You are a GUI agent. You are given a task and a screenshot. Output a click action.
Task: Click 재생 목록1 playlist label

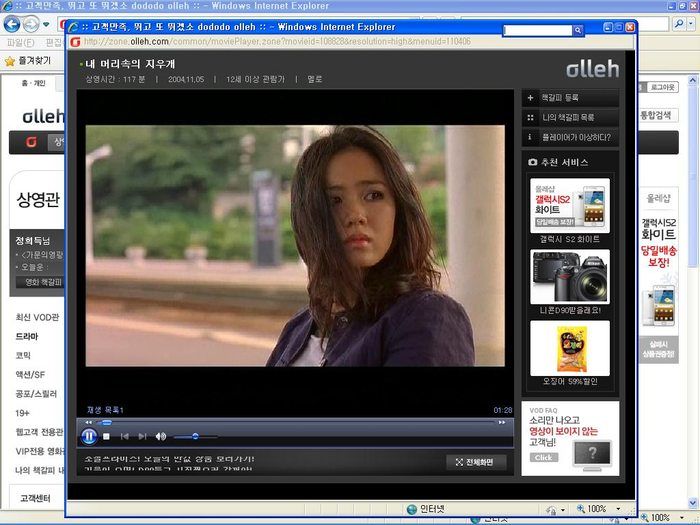(x=105, y=410)
